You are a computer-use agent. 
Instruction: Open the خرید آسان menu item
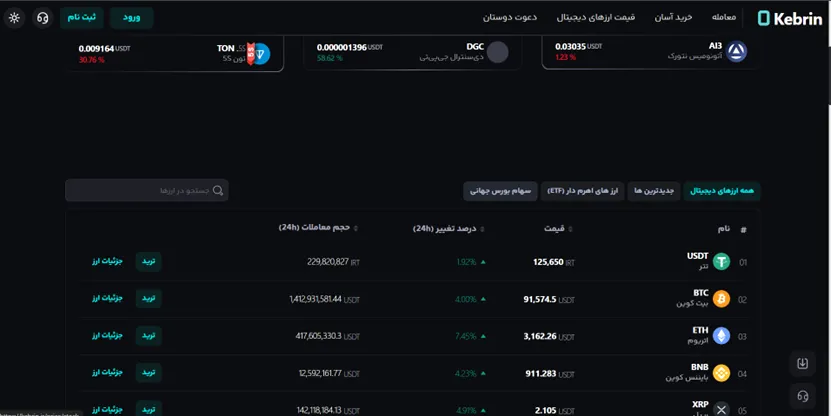coord(673,17)
